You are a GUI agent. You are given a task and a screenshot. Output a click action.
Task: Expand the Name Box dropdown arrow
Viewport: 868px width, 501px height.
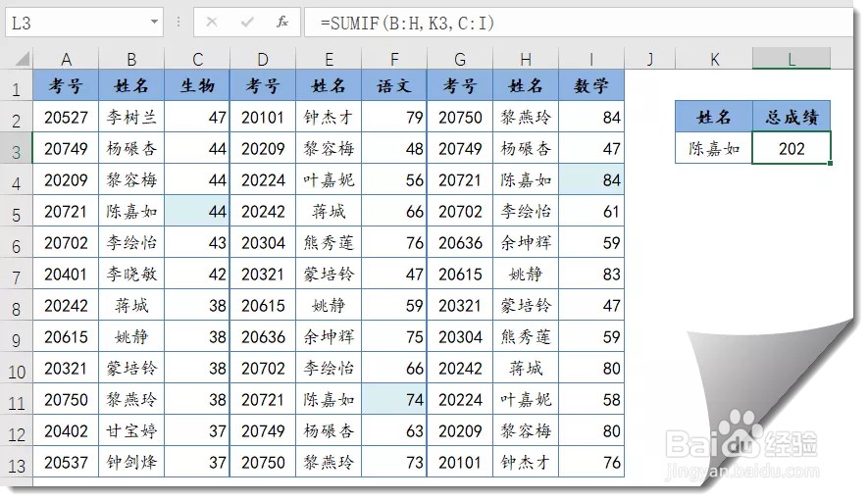tap(154, 23)
